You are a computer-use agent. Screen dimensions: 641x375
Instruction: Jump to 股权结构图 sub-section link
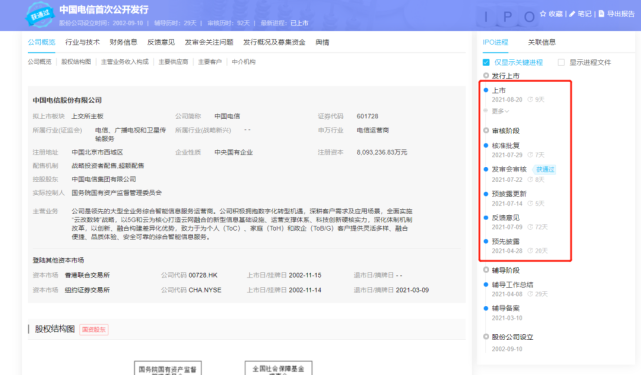76,62
